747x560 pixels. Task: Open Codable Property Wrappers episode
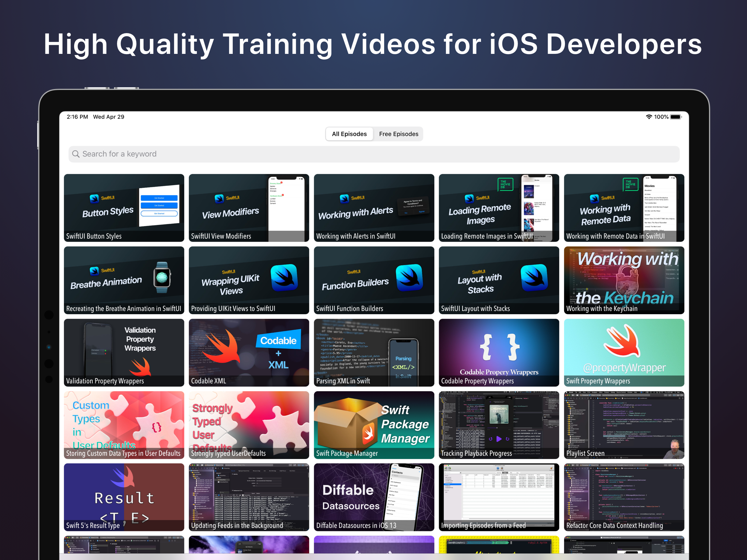click(x=499, y=353)
